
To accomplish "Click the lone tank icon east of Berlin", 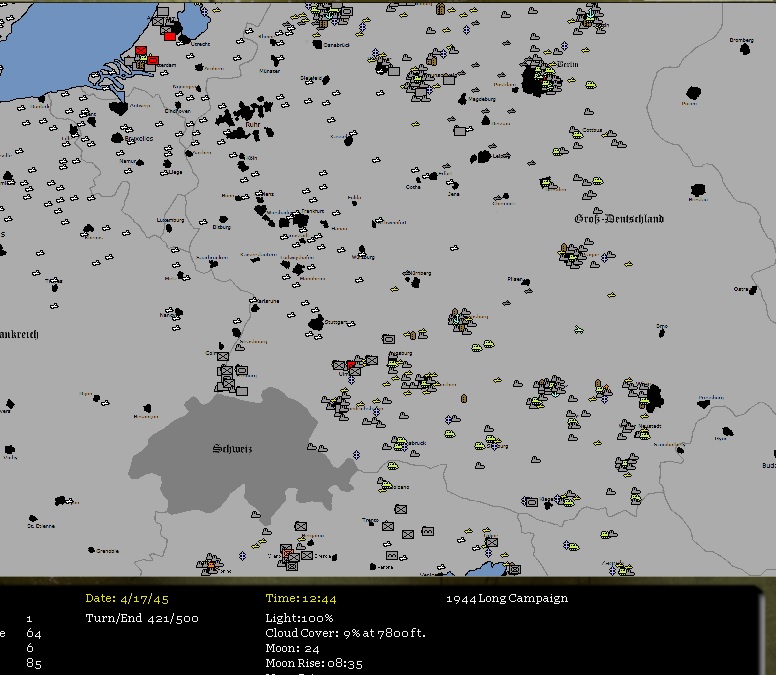I will coord(590,85).
